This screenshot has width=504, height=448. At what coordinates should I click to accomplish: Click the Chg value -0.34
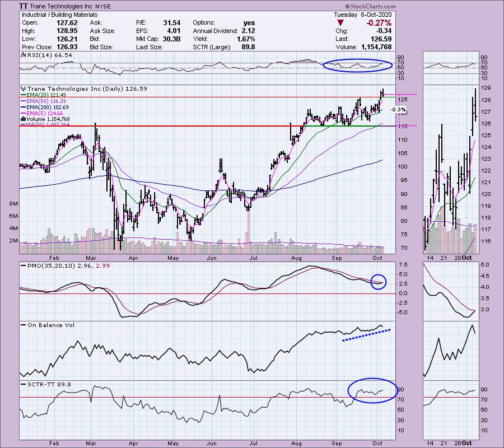coord(384,31)
